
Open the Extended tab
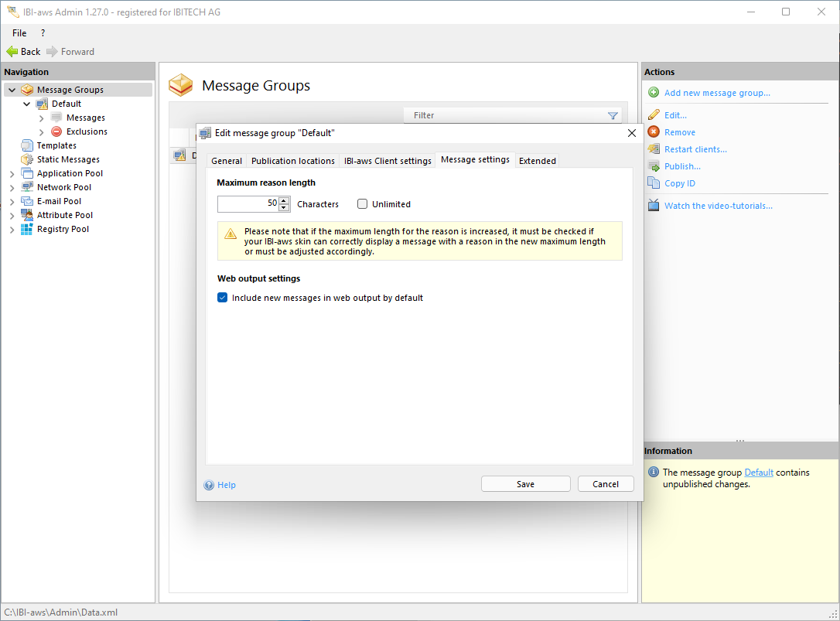(x=537, y=161)
